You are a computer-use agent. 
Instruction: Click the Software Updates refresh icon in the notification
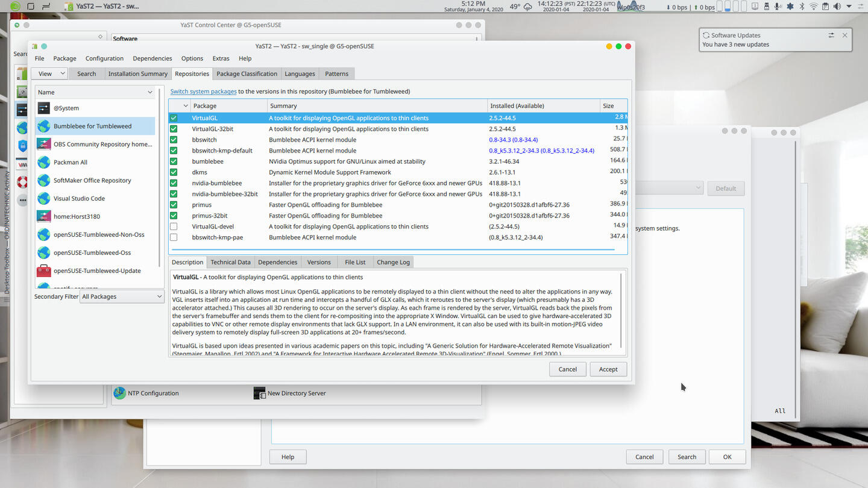tap(706, 35)
